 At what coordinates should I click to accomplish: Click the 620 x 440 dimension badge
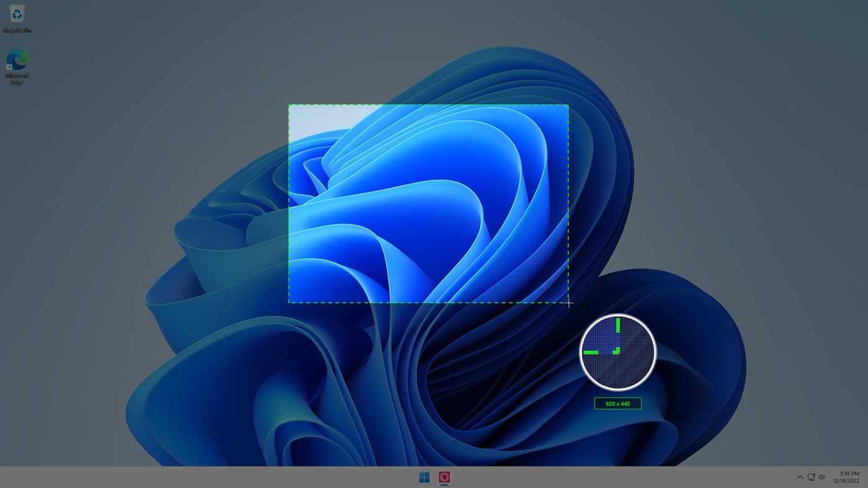[617, 403]
